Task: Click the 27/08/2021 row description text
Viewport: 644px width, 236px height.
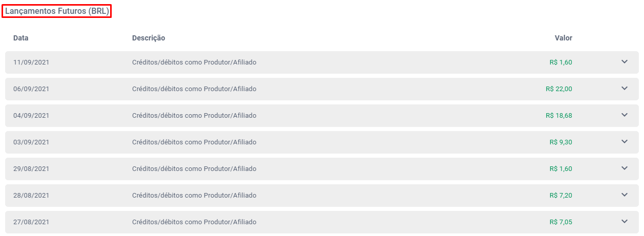Action: click(194, 222)
